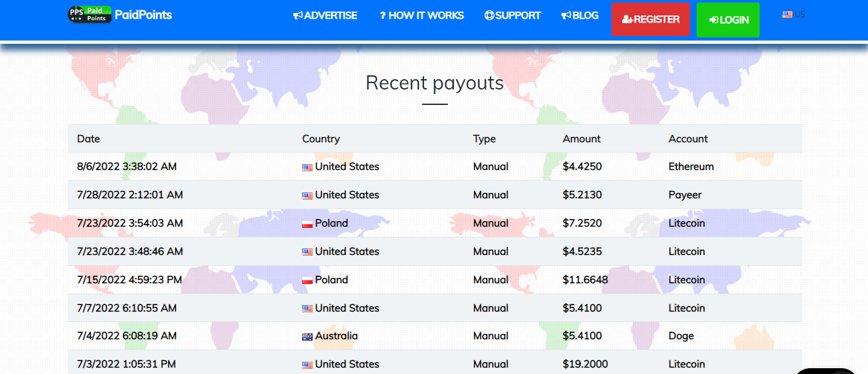Click the US flag in the header

pyautogui.click(x=787, y=14)
